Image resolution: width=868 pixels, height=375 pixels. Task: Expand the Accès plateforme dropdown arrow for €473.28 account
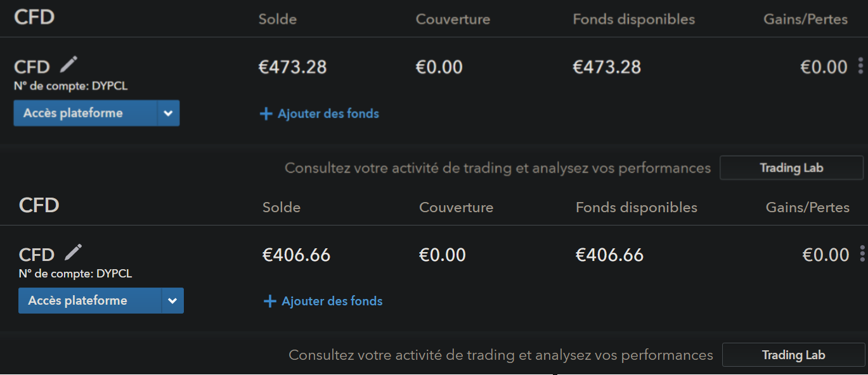(168, 113)
